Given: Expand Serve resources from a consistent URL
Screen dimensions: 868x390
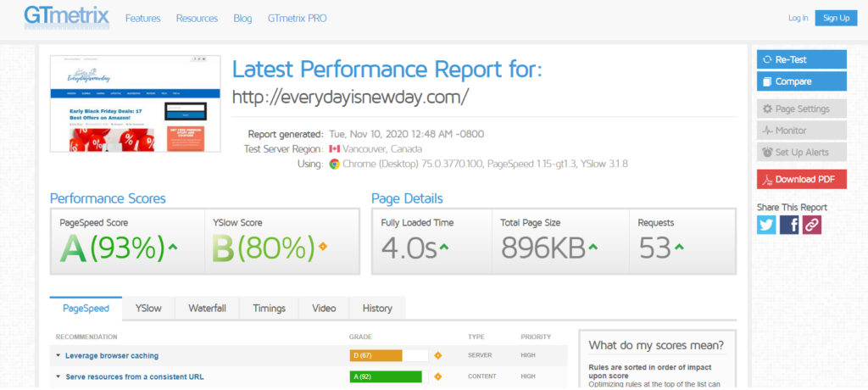Looking at the screenshot, I should click(x=130, y=376).
